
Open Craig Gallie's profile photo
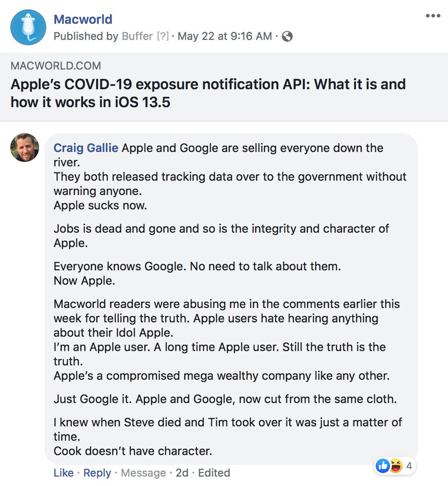point(25,147)
